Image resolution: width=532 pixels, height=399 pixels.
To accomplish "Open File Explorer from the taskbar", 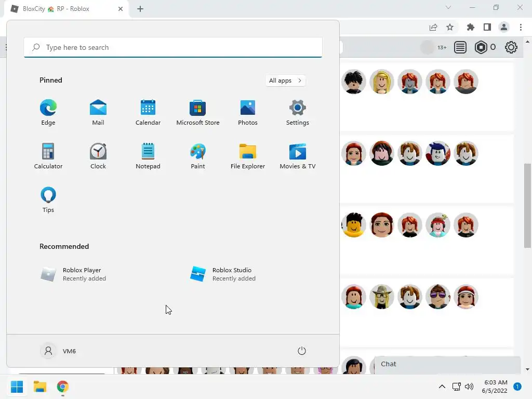I will 39,387.
